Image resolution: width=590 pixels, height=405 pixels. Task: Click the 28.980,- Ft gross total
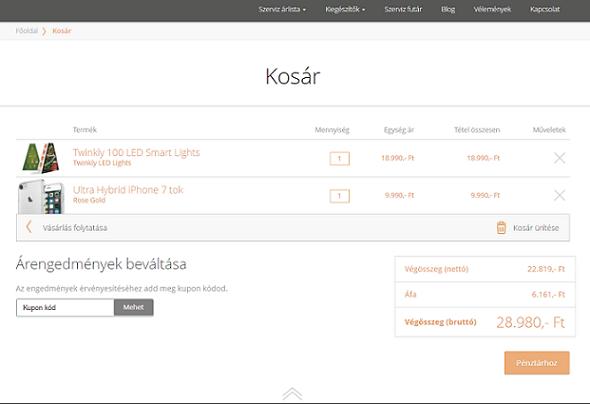531,323
